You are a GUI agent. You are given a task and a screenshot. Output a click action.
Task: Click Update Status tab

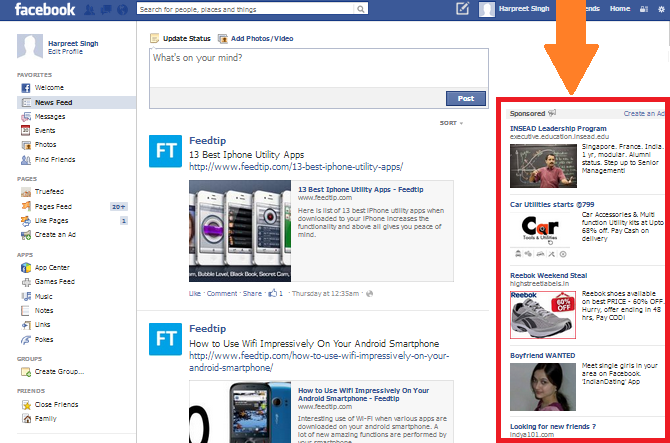coord(180,38)
